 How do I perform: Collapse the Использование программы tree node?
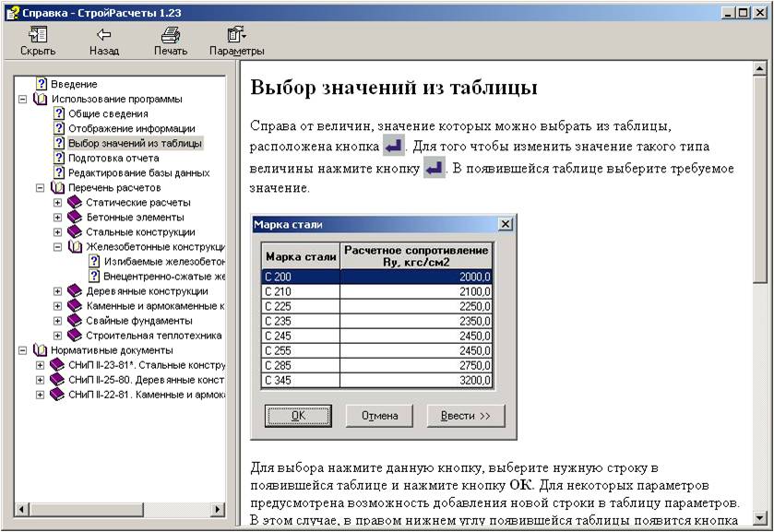click(x=23, y=100)
